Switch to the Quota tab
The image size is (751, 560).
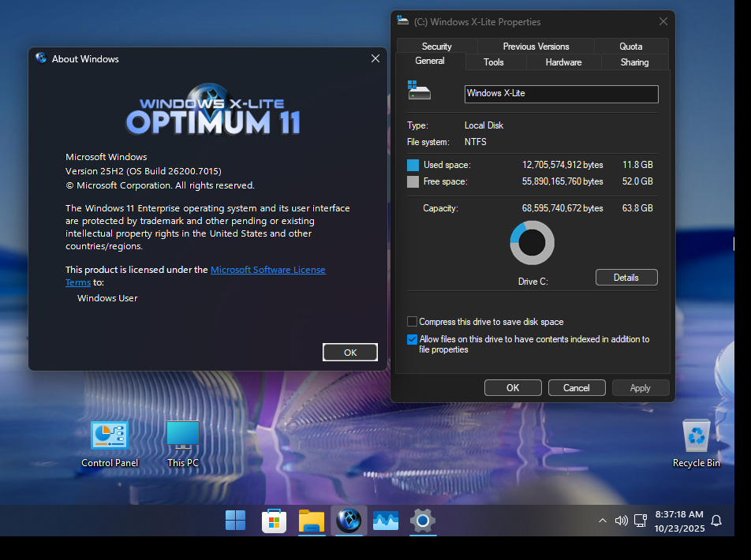(x=631, y=47)
